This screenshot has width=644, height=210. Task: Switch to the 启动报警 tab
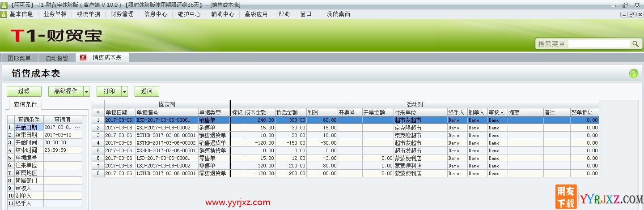[57, 58]
